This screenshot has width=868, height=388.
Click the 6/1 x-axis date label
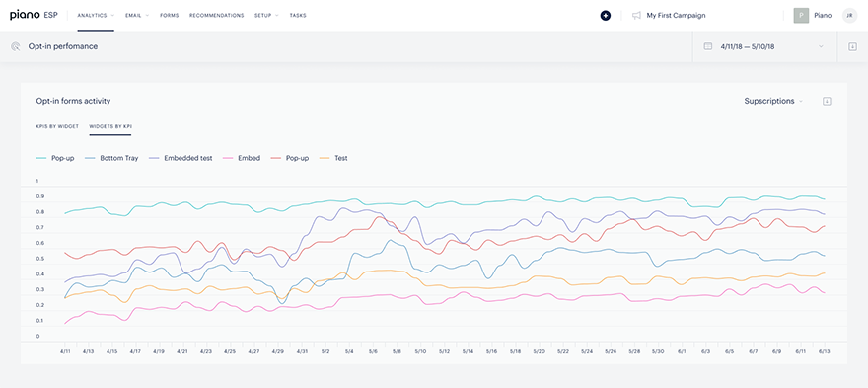682,352
